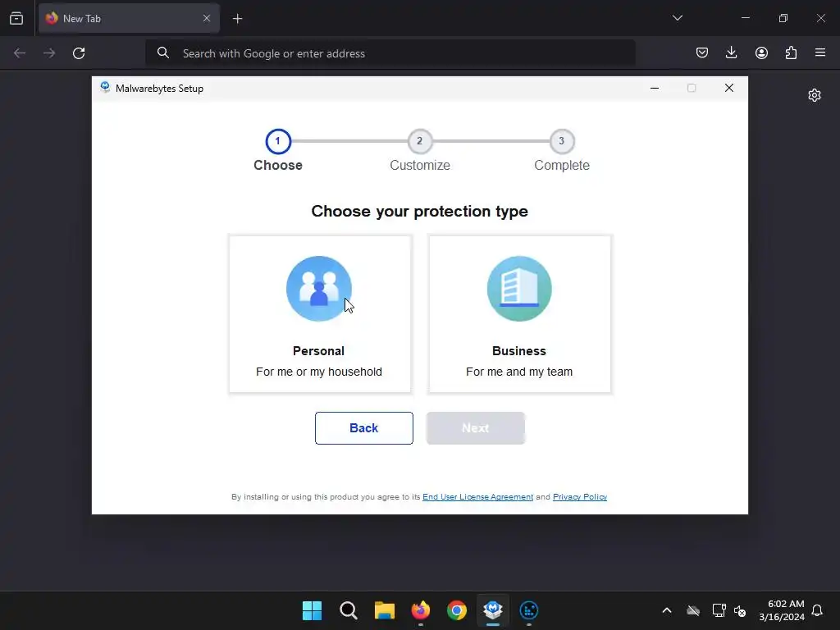840x630 pixels.
Task: Click the browser back arrow
Action: pos(20,53)
